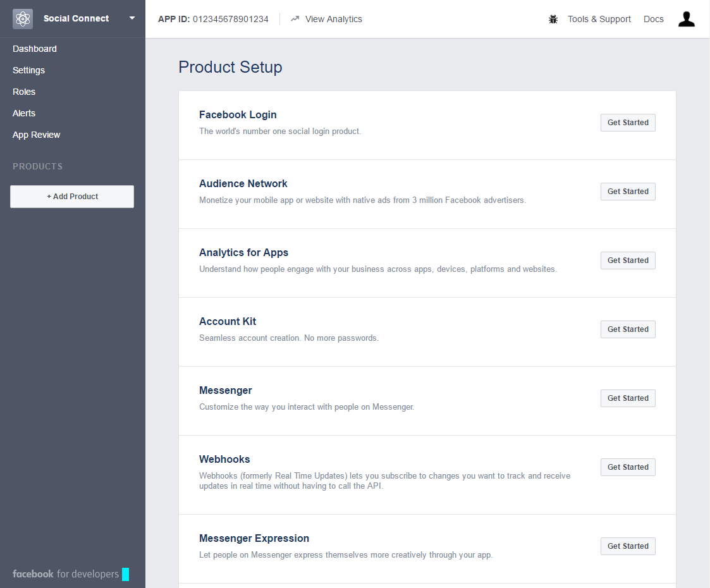Click the Messenger product title
The image size is (710, 588).
coord(226,391)
